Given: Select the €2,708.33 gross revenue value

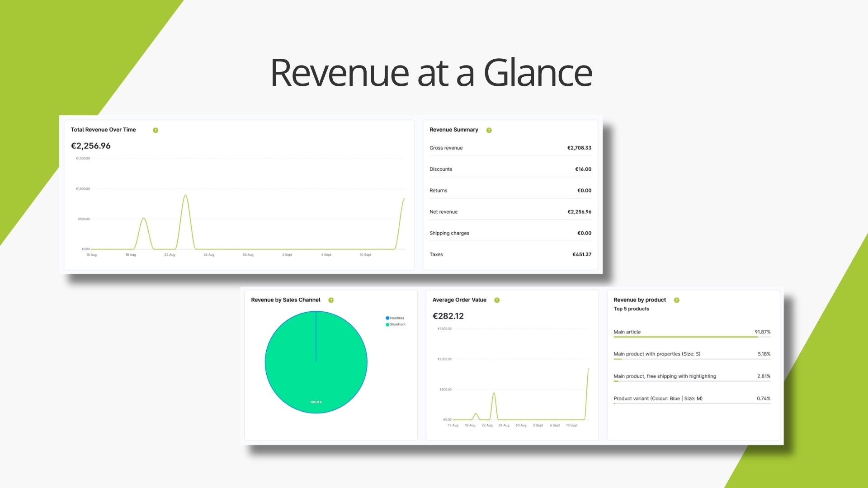Looking at the screenshot, I should (579, 148).
